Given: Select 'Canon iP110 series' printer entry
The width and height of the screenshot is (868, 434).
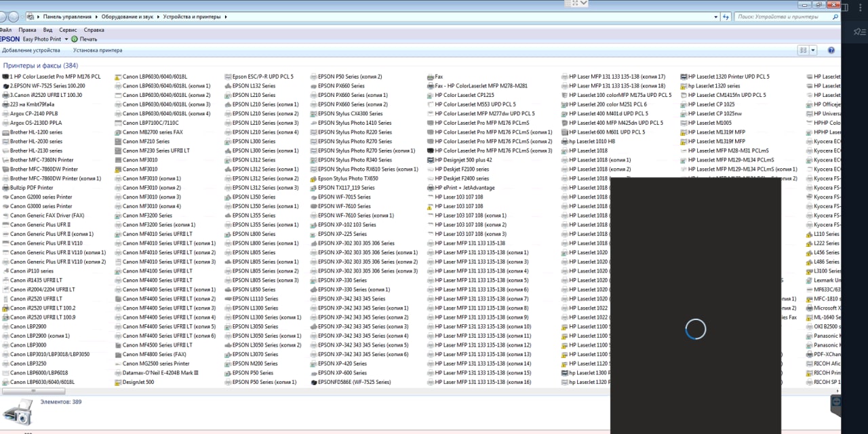Looking at the screenshot, I should pyautogui.click(x=28, y=271).
